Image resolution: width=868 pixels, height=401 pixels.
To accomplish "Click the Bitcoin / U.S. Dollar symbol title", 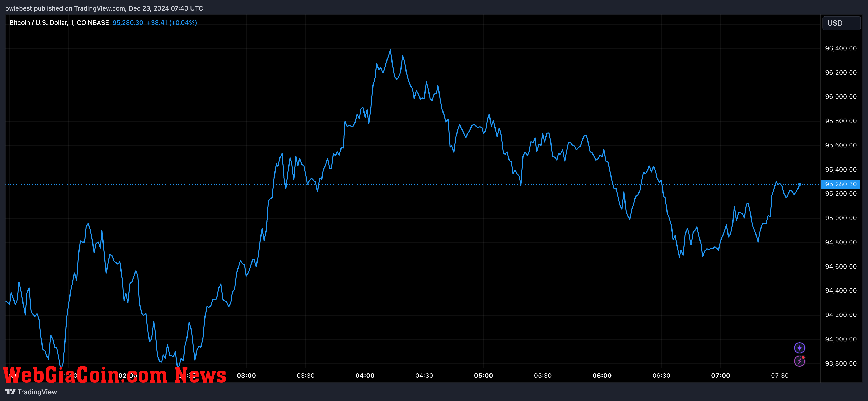I will 59,22.
